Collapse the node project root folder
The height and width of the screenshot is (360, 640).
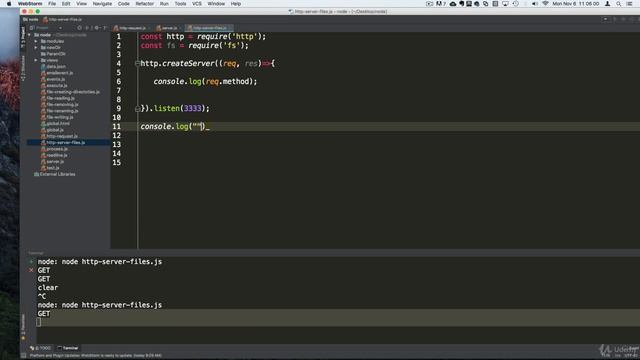point(29,35)
